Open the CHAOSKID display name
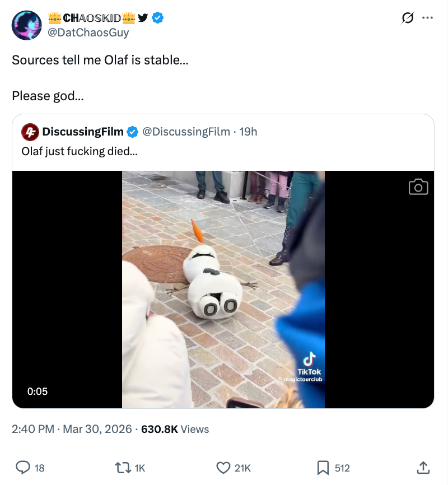The width and height of the screenshot is (448, 485). click(92, 18)
